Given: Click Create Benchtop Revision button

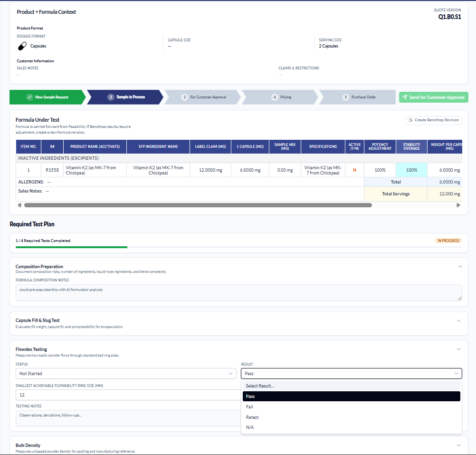Looking at the screenshot, I should pos(434,120).
